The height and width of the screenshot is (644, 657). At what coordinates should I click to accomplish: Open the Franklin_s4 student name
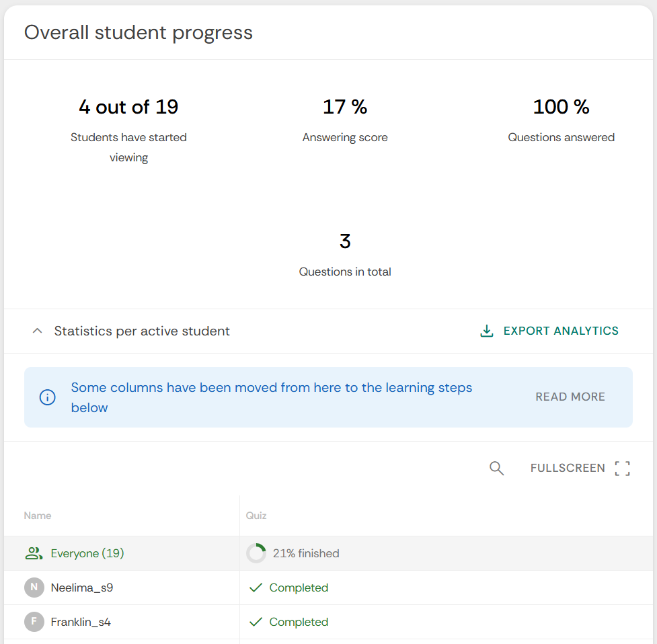(81, 622)
